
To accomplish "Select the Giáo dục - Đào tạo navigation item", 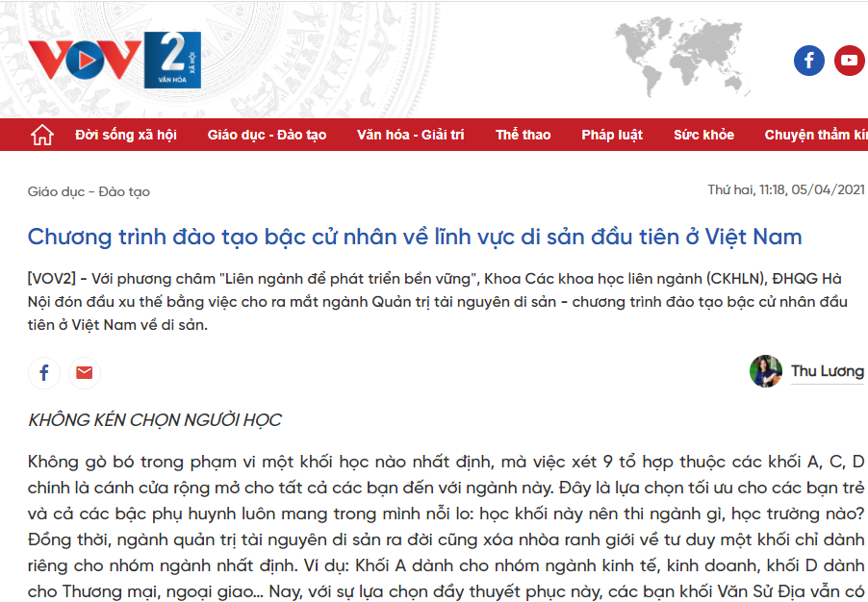I will coord(267,135).
